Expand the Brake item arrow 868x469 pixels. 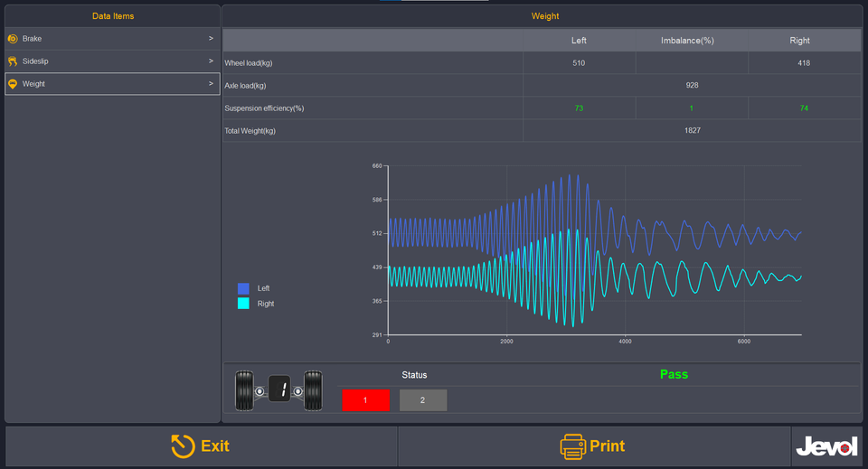(x=211, y=39)
